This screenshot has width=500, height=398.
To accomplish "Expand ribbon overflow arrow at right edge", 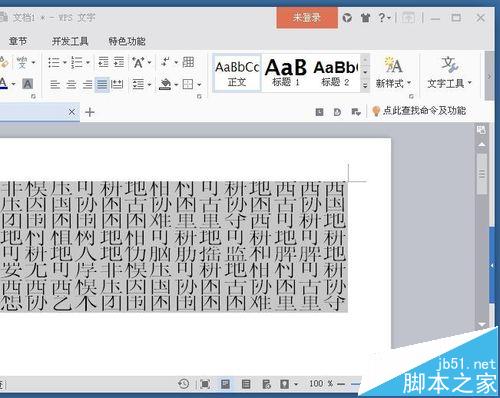I will (489, 77).
